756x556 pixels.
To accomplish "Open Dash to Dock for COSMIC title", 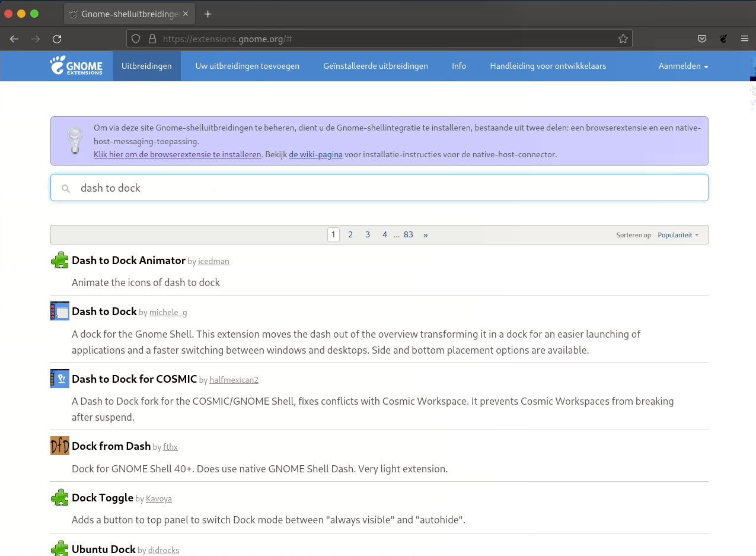I will (x=134, y=379).
